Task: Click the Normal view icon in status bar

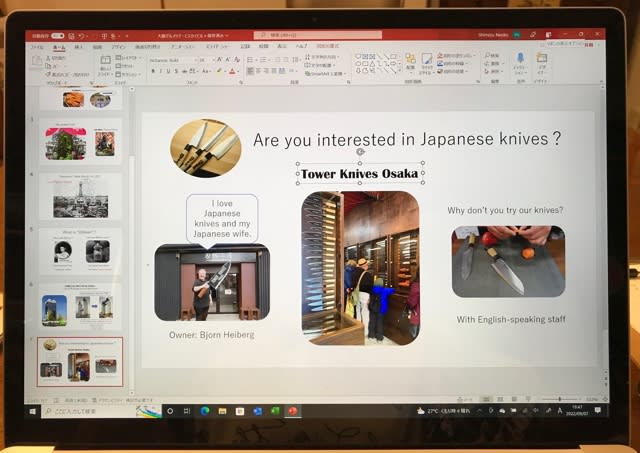Action: [486, 399]
